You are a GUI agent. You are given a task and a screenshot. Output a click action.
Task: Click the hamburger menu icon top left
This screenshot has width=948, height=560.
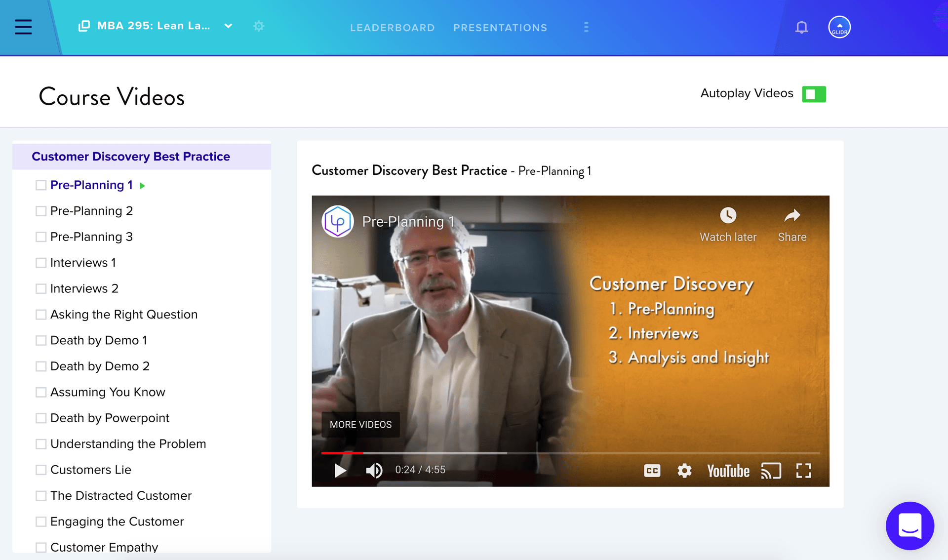tap(24, 27)
